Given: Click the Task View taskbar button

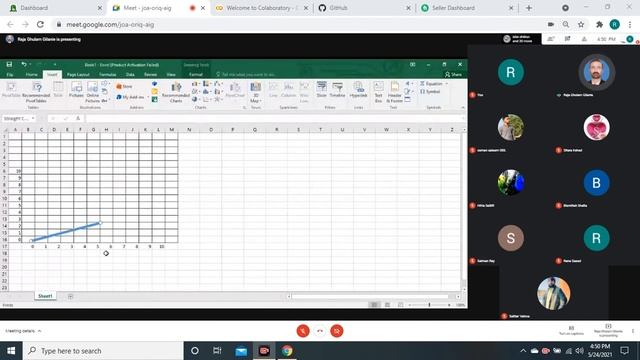Looking at the screenshot, I should [x=217, y=351].
